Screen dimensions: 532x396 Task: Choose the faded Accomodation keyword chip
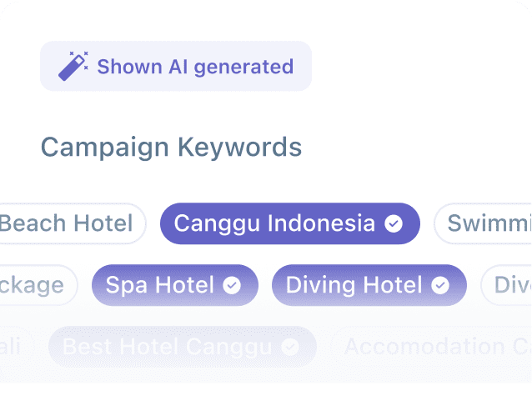[434, 346]
